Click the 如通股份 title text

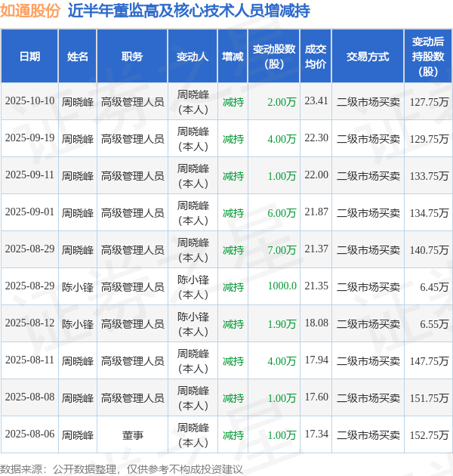pos(30,11)
